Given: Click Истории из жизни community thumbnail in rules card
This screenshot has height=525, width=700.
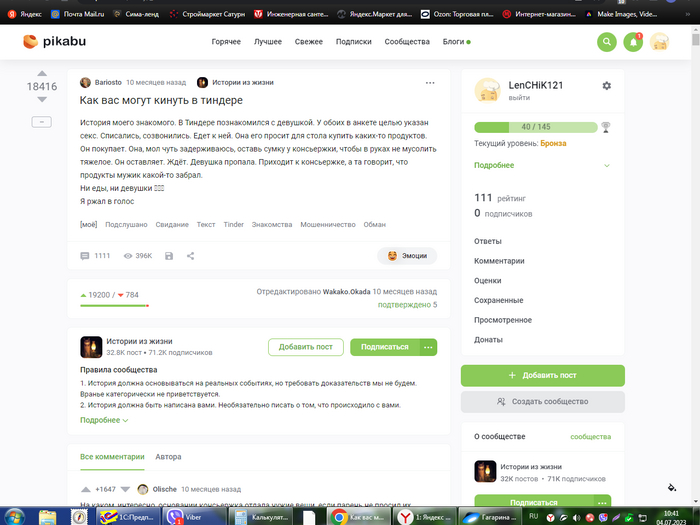Looking at the screenshot, I should coord(91,347).
